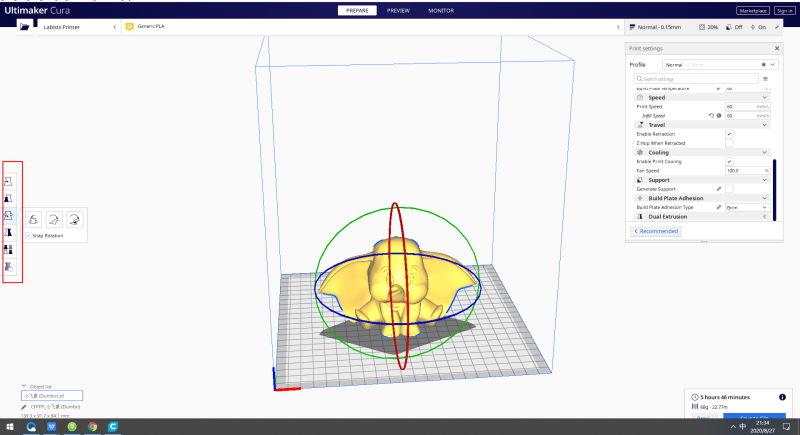Close the Print settings panel
Viewport: 800px width, 435px height.
click(x=777, y=48)
